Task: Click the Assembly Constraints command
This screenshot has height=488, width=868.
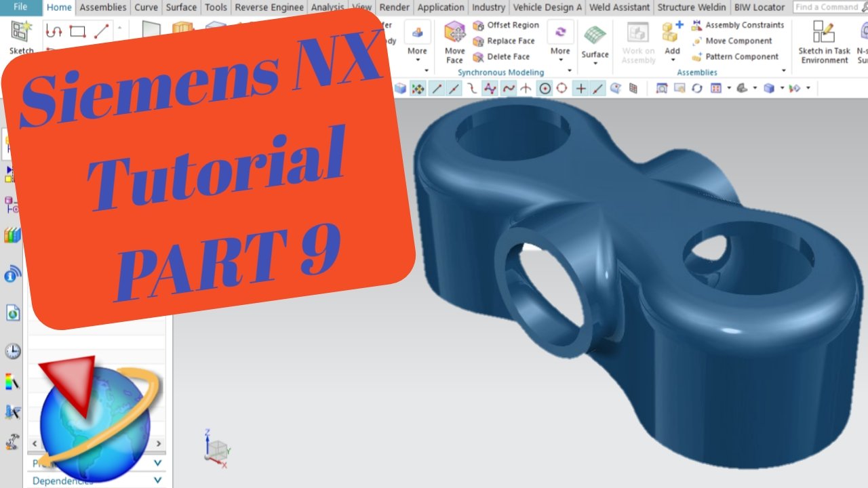Action: (x=738, y=25)
